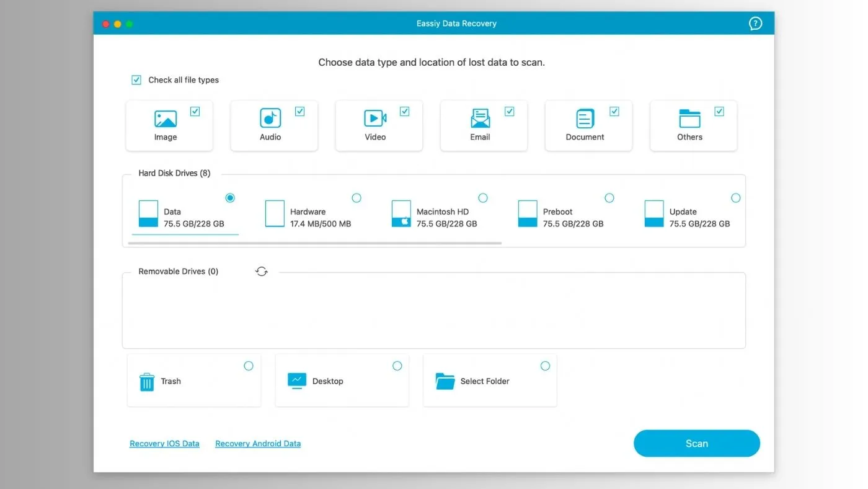
Task: Click the Preboot drive icon
Action: (528, 213)
